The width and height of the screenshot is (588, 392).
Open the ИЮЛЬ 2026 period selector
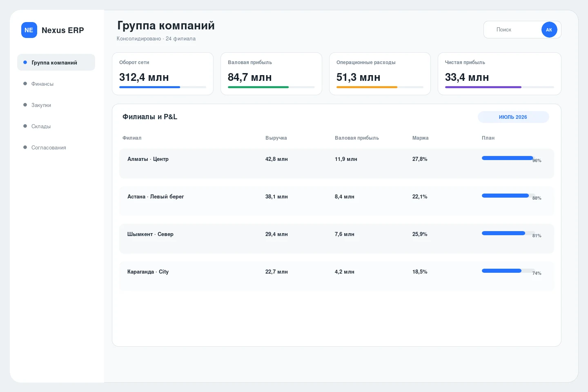coord(513,117)
